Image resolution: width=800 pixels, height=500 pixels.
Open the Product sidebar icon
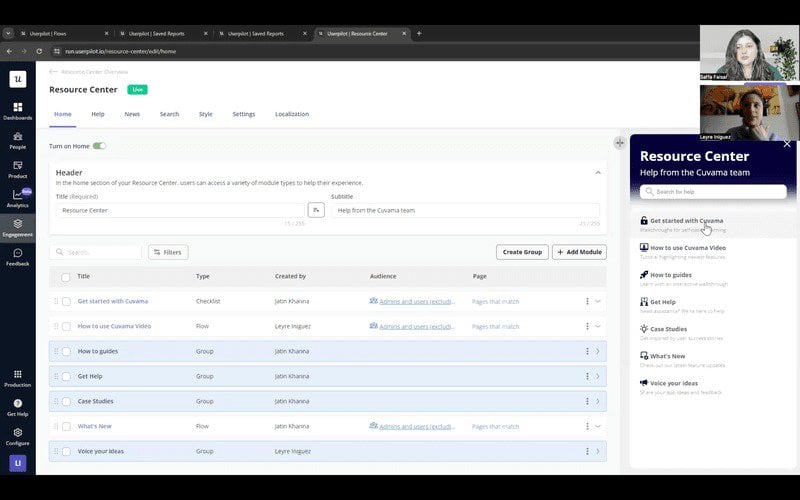click(x=17, y=168)
